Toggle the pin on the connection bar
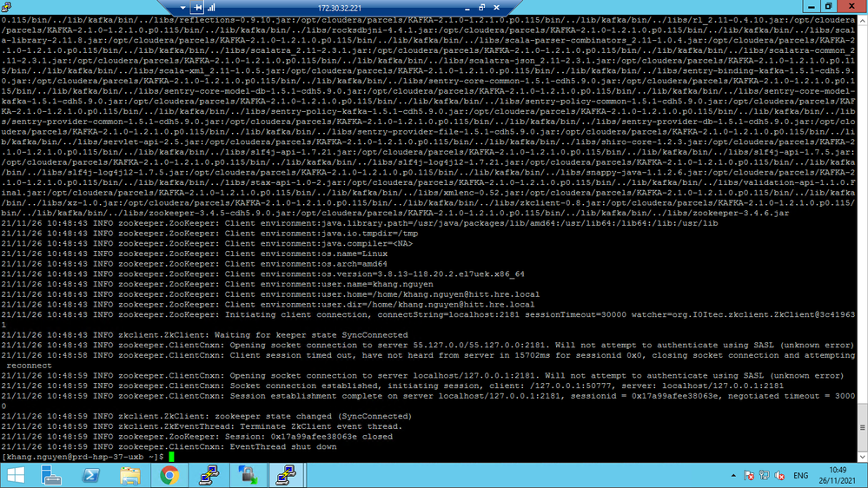 tap(197, 8)
